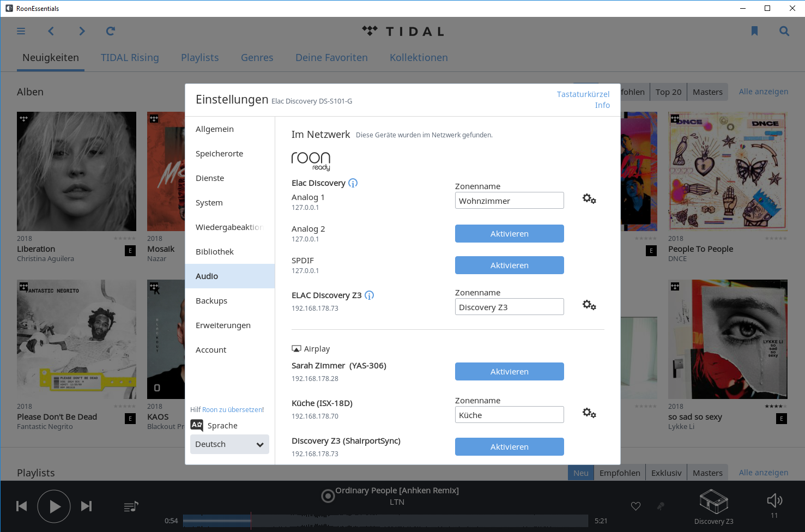Edit the Discovery Z3 zone name field

510,307
